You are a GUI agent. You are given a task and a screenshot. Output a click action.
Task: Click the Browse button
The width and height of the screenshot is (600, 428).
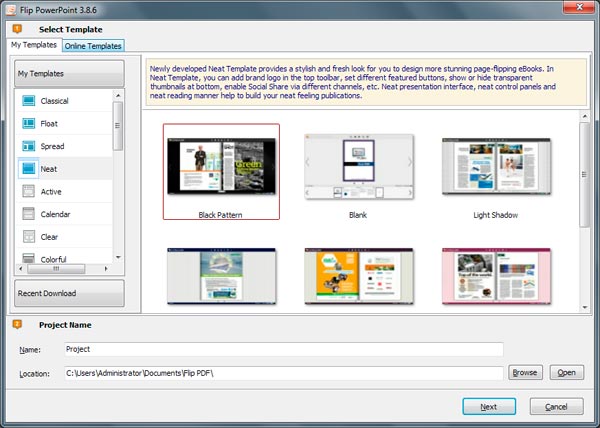525,373
